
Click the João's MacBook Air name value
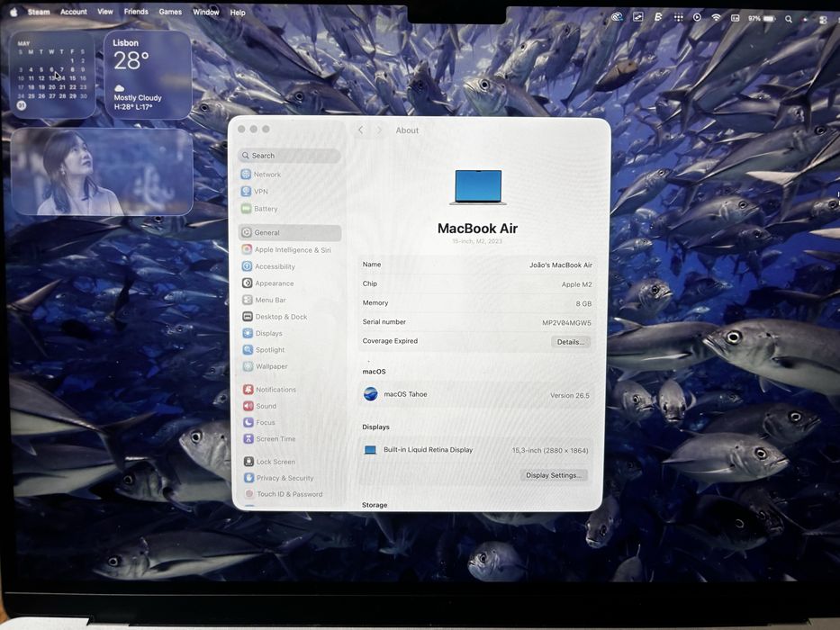pos(560,265)
